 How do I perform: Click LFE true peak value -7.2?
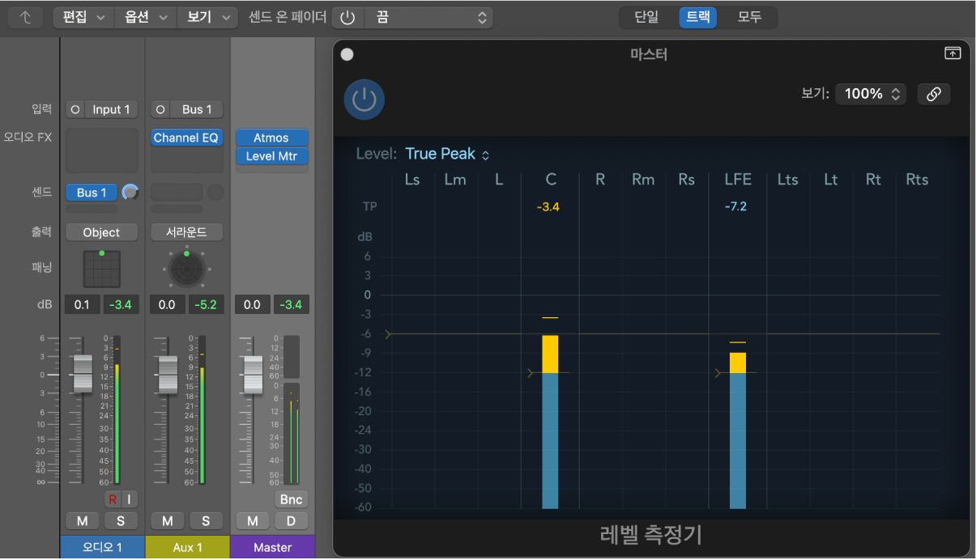click(736, 207)
